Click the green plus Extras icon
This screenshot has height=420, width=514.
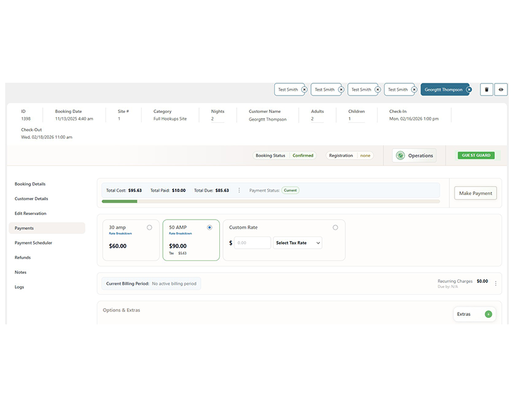click(x=488, y=314)
